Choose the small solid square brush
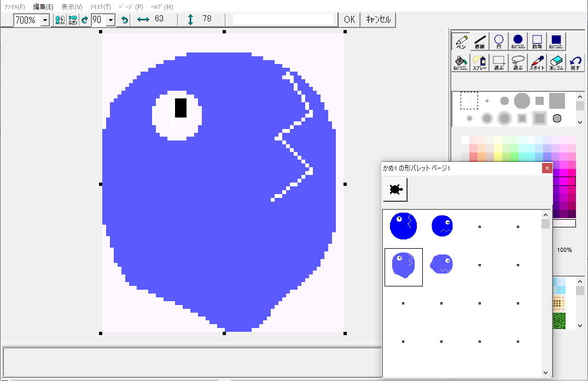Screen dimensions: 588x381 tap(539, 101)
